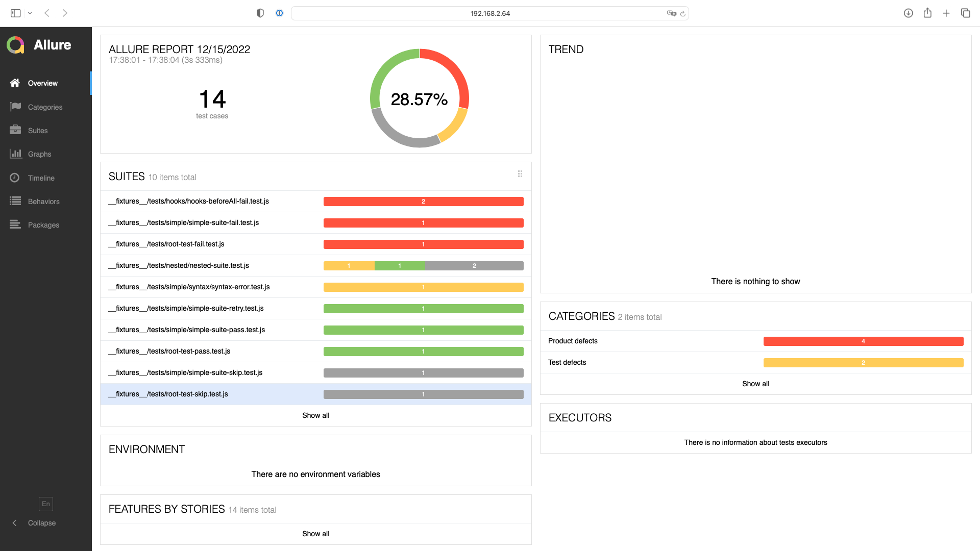980x551 pixels.
Task: Click the page reload icon in address bar
Action: pos(682,14)
